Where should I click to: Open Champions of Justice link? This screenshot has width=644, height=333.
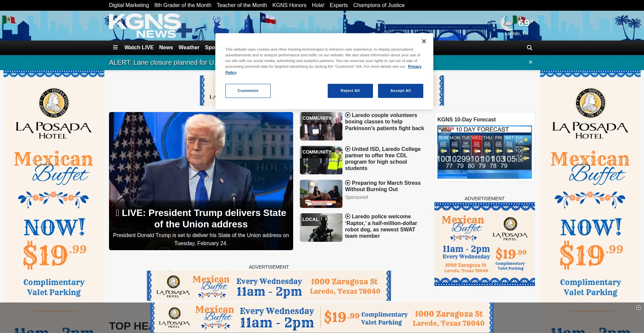pos(379,5)
